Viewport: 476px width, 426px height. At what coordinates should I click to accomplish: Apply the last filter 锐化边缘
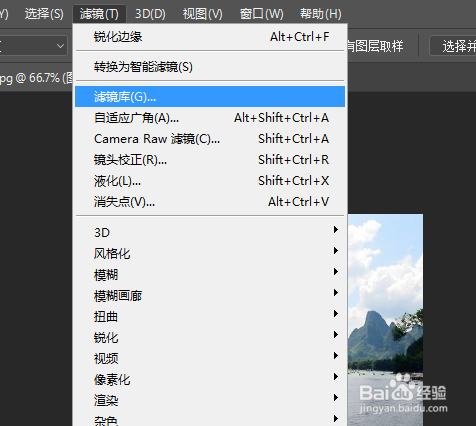[x=210, y=37]
